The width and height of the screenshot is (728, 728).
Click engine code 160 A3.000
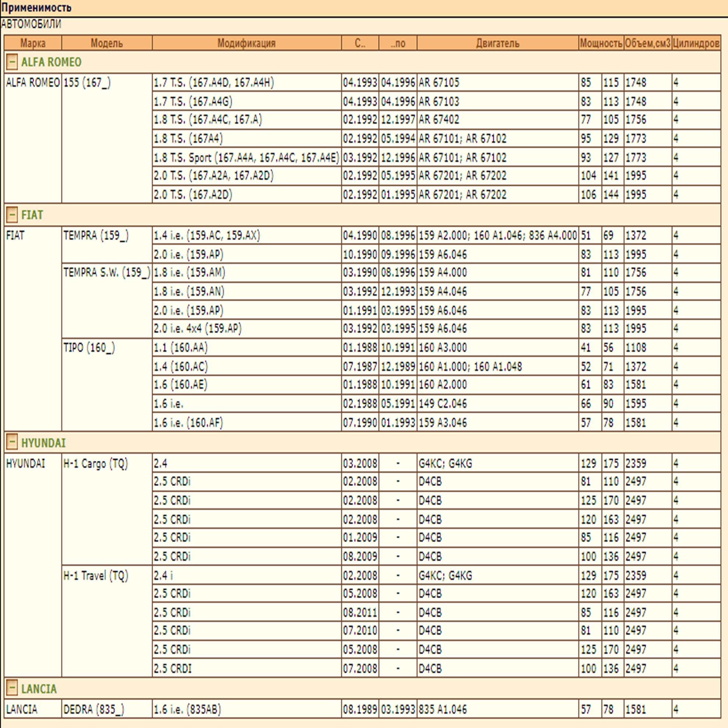pyautogui.click(x=443, y=347)
